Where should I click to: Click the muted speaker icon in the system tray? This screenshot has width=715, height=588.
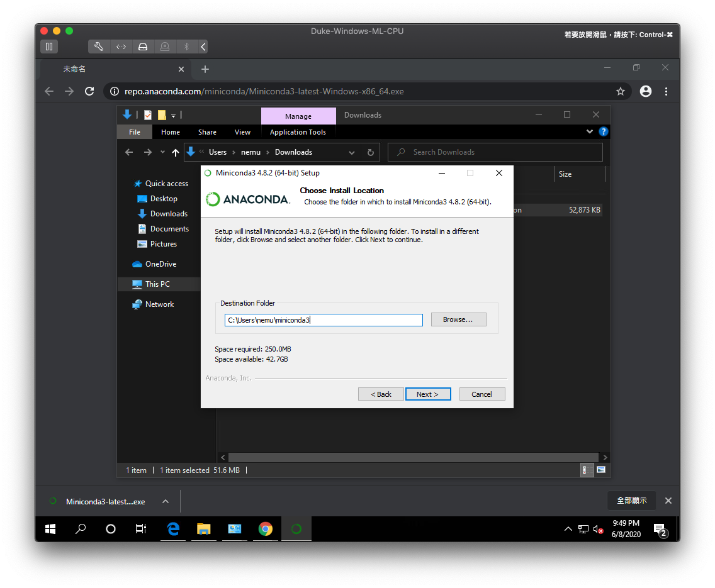coord(598,529)
